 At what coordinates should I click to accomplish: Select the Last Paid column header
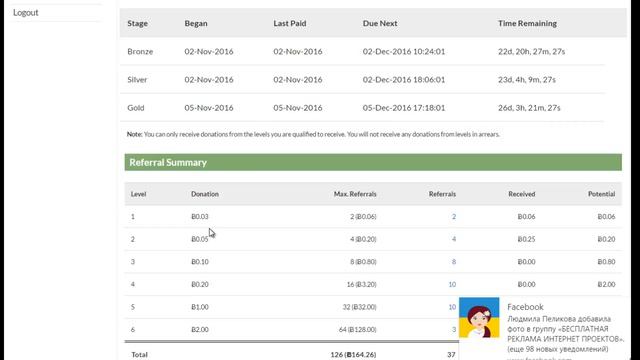click(x=290, y=23)
